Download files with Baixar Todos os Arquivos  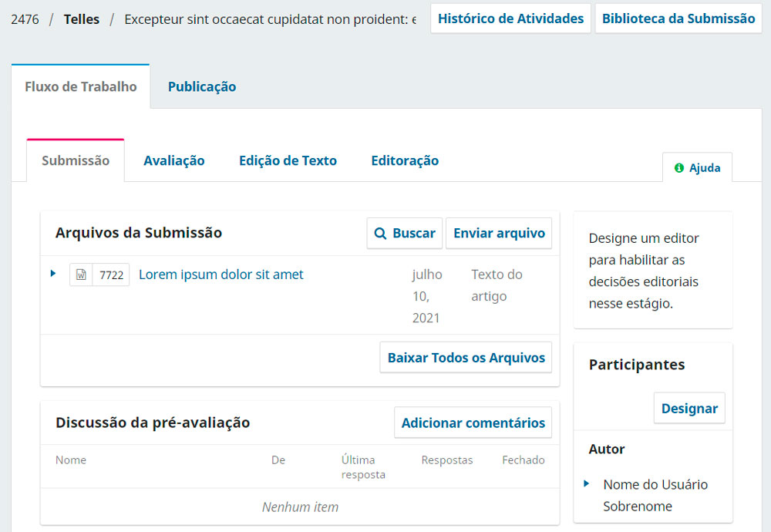pos(466,358)
